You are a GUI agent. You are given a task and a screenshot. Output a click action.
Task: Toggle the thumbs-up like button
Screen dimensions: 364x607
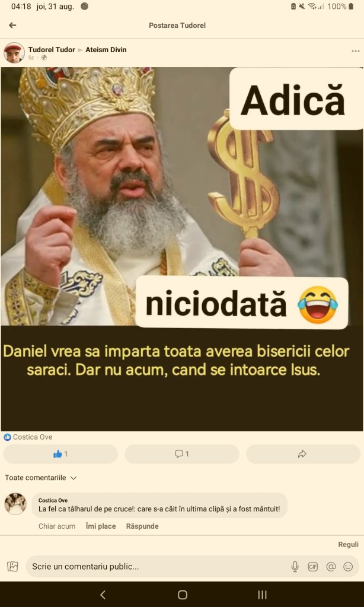pos(60,454)
